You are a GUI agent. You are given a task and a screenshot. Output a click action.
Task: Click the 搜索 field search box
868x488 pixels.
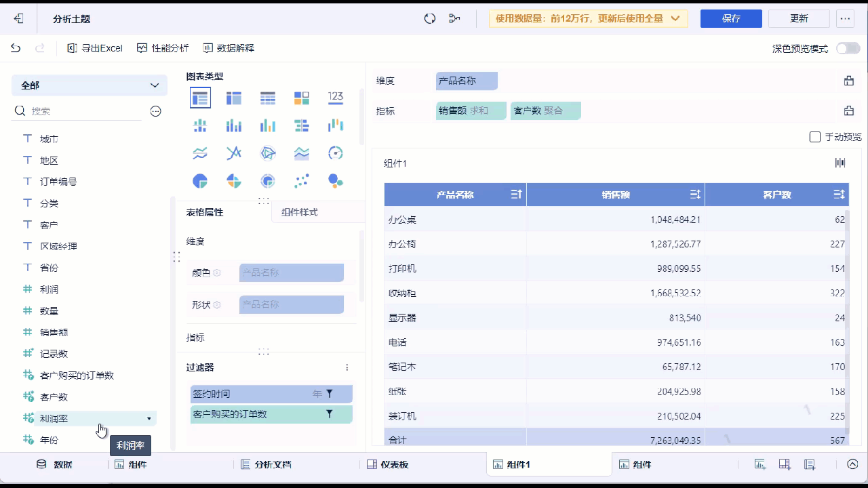(x=78, y=111)
